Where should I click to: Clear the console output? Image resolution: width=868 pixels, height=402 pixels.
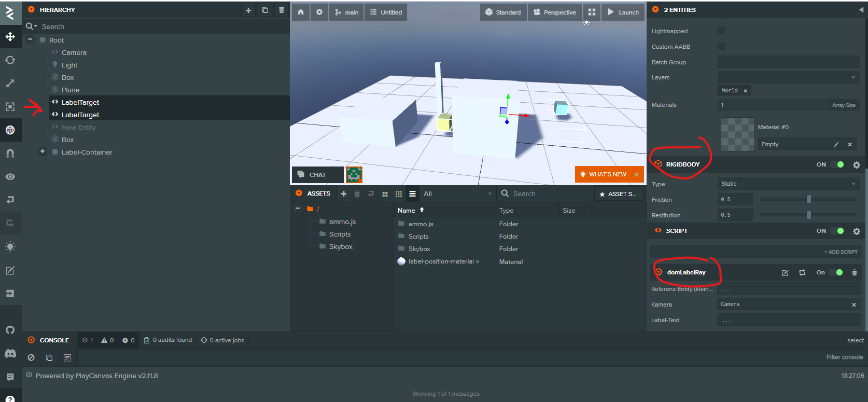point(31,357)
